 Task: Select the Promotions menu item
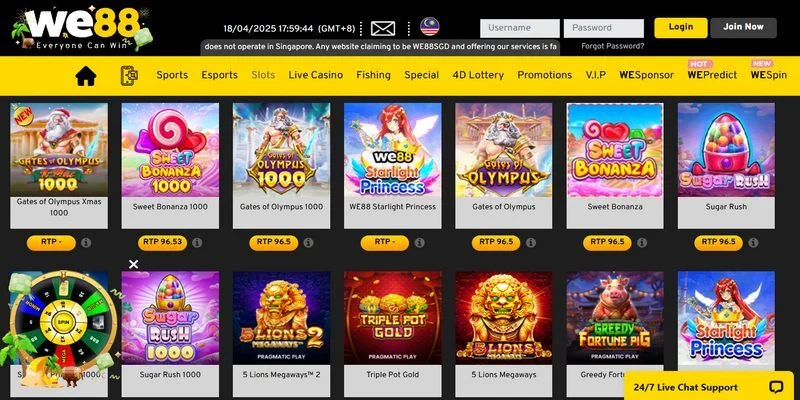tap(544, 75)
